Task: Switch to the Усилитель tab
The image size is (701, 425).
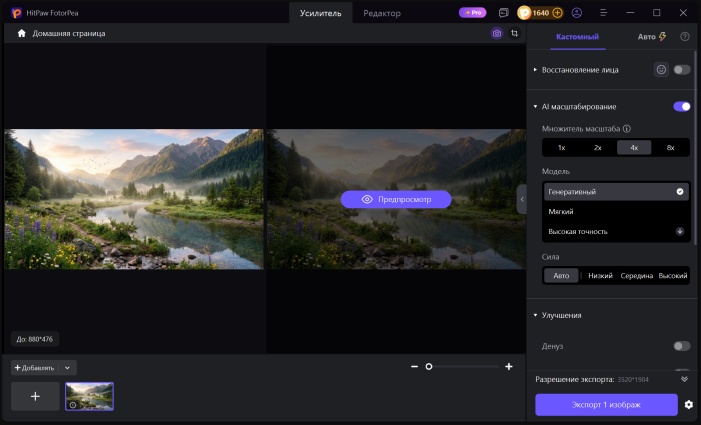Action: pos(321,13)
